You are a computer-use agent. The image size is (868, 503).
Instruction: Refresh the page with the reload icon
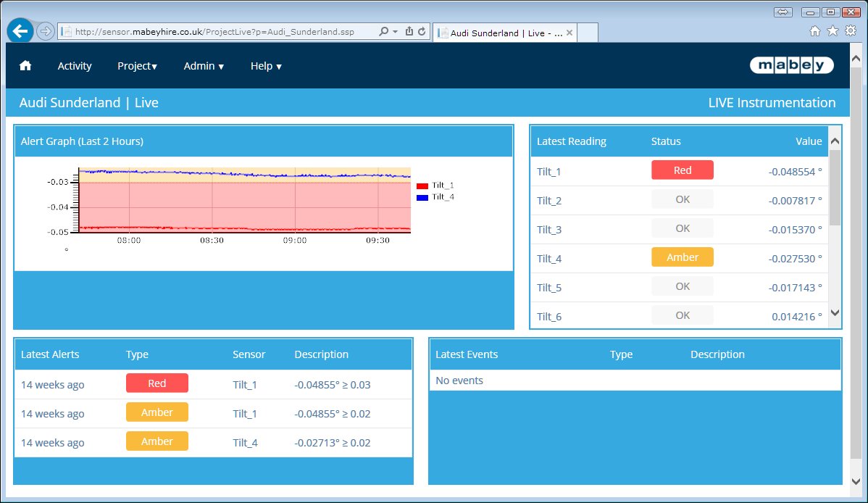pos(422,32)
